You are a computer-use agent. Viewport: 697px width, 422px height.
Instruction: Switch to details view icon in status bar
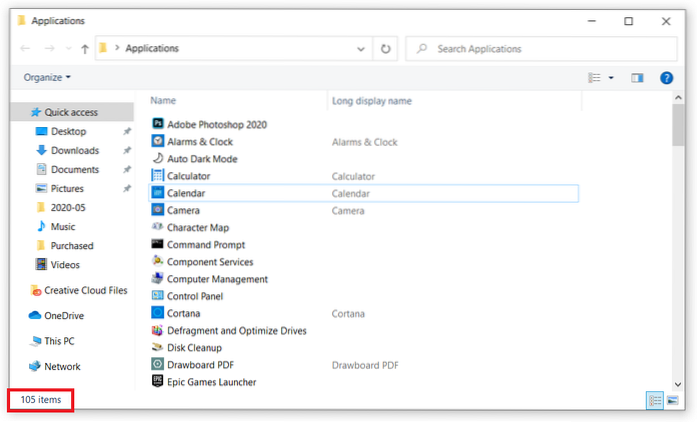pos(655,400)
